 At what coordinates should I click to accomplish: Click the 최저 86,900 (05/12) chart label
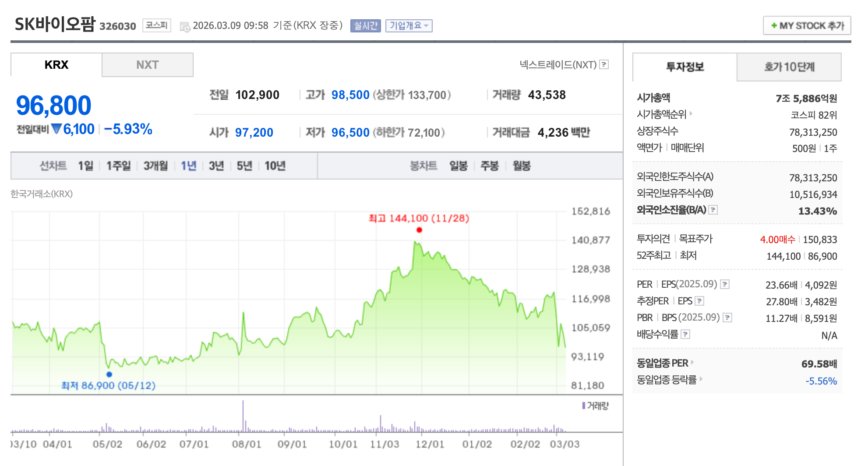pos(109,386)
